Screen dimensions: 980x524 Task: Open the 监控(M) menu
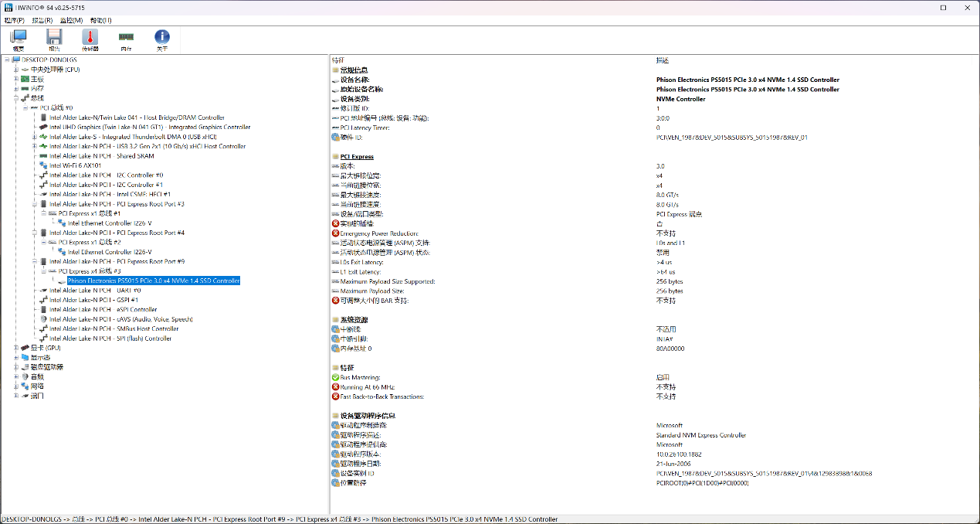(71, 20)
